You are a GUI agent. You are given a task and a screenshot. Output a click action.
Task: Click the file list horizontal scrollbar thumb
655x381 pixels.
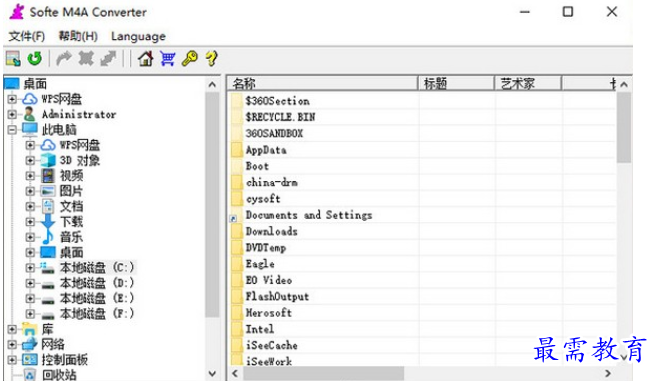tap(324, 373)
